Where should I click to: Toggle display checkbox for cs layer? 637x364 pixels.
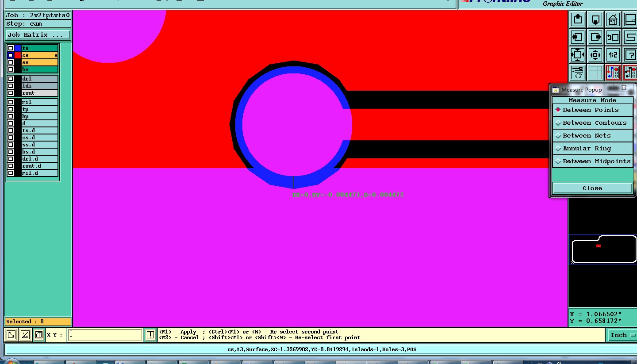click(x=11, y=55)
